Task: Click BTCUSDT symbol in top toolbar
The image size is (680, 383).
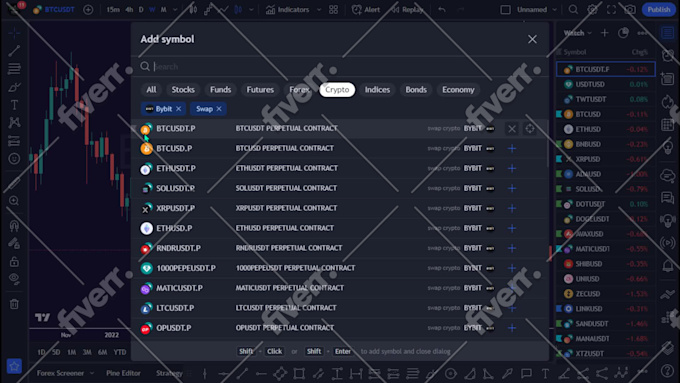Action: point(54,10)
